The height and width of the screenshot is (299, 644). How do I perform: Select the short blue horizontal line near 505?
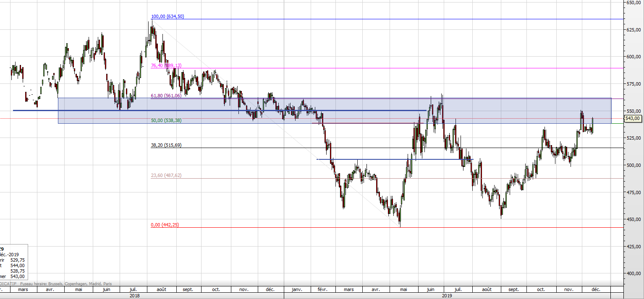395,159
